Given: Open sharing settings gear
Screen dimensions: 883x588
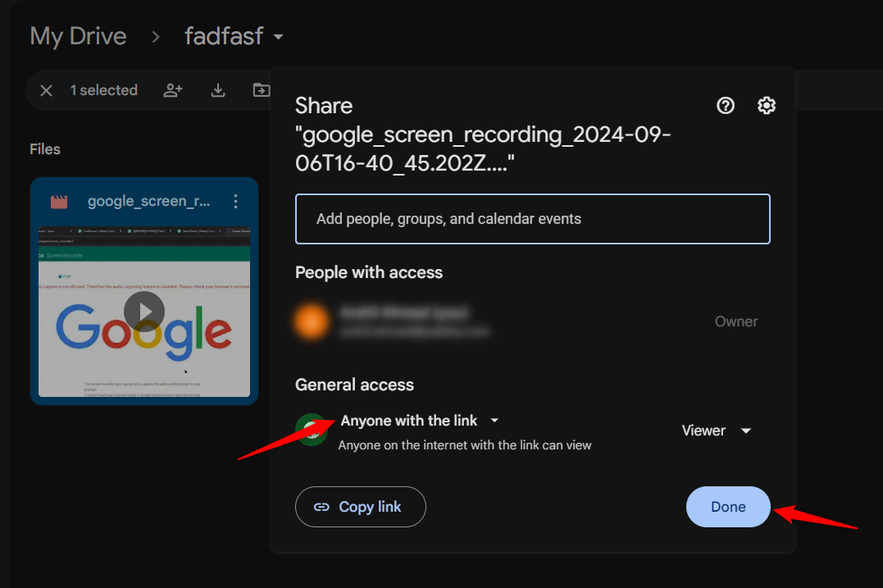Looking at the screenshot, I should 767,105.
